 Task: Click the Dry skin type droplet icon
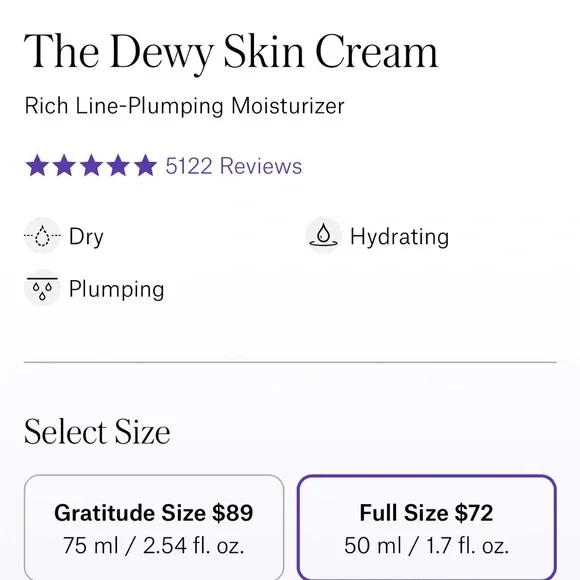[43, 236]
